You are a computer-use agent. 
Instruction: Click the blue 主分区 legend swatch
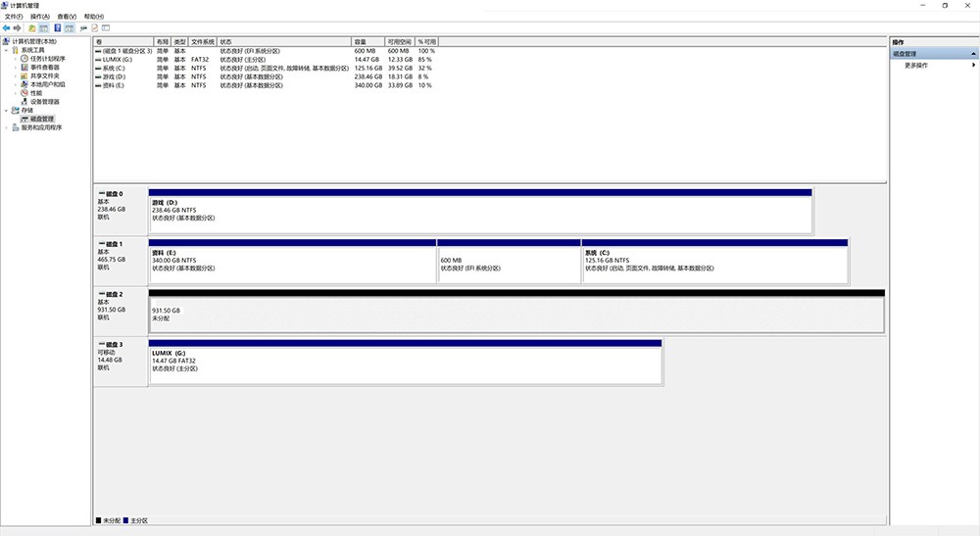point(125,520)
